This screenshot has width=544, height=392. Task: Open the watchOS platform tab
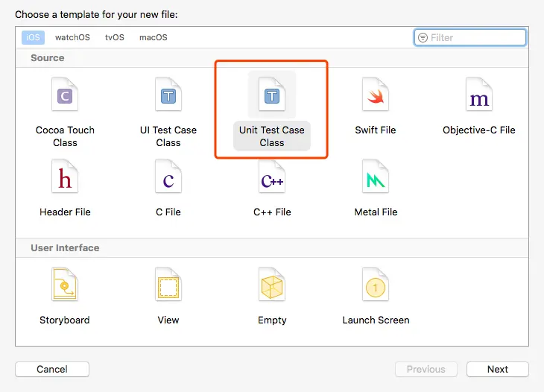(72, 37)
